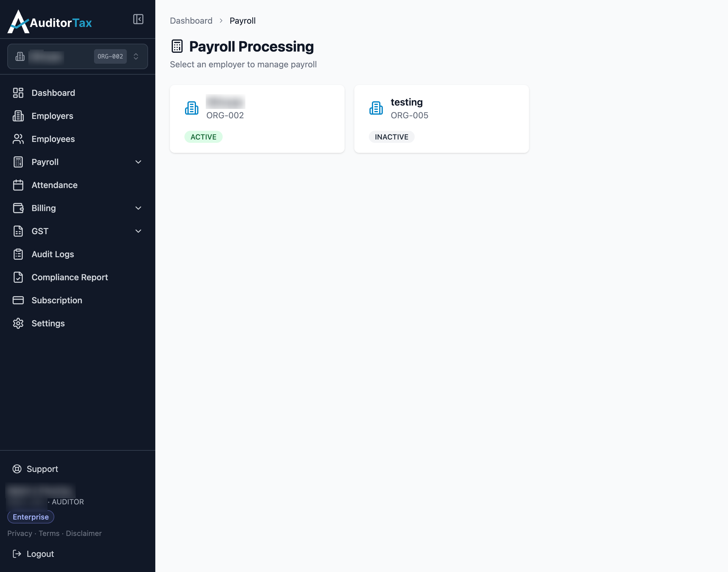Collapse the sidebar panel icon
The image size is (728, 572).
[x=138, y=19]
